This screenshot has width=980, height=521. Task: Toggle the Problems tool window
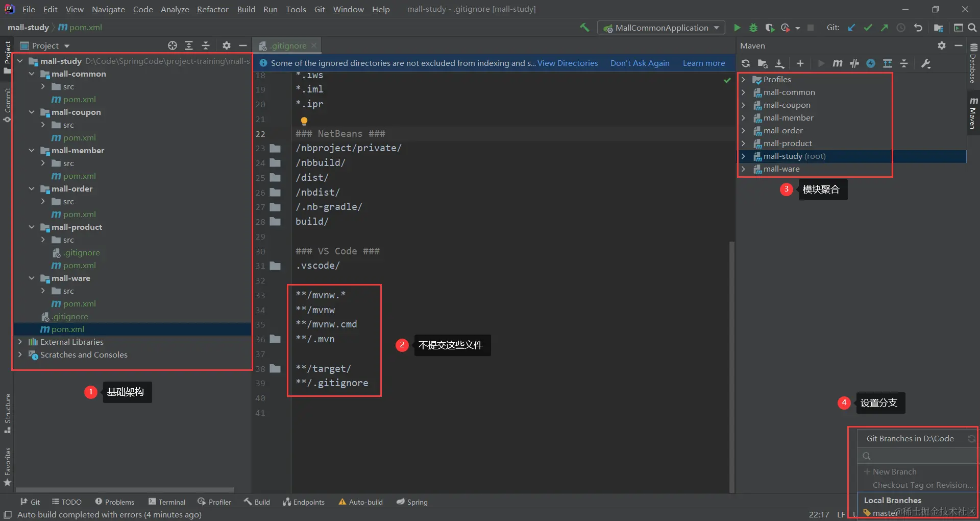pos(115,502)
